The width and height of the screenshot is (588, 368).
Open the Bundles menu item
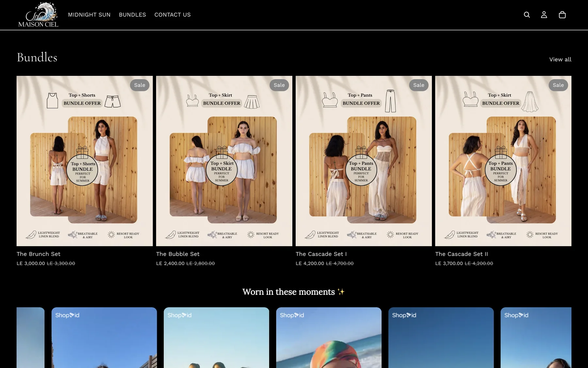pos(132,15)
